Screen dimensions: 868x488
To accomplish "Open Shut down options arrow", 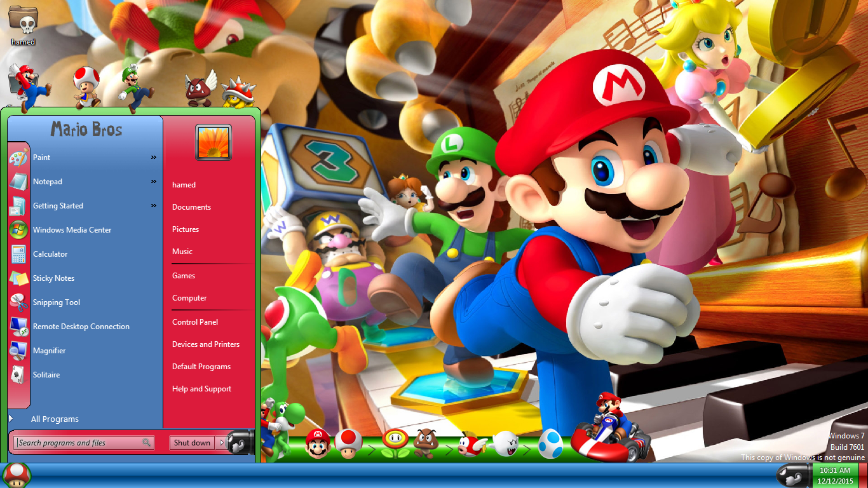I will (221, 443).
